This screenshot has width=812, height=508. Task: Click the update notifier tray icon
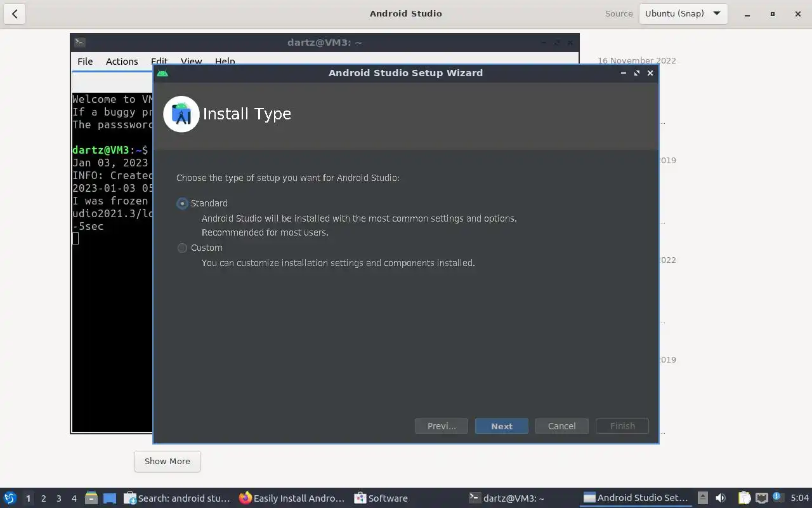click(777, 497)
